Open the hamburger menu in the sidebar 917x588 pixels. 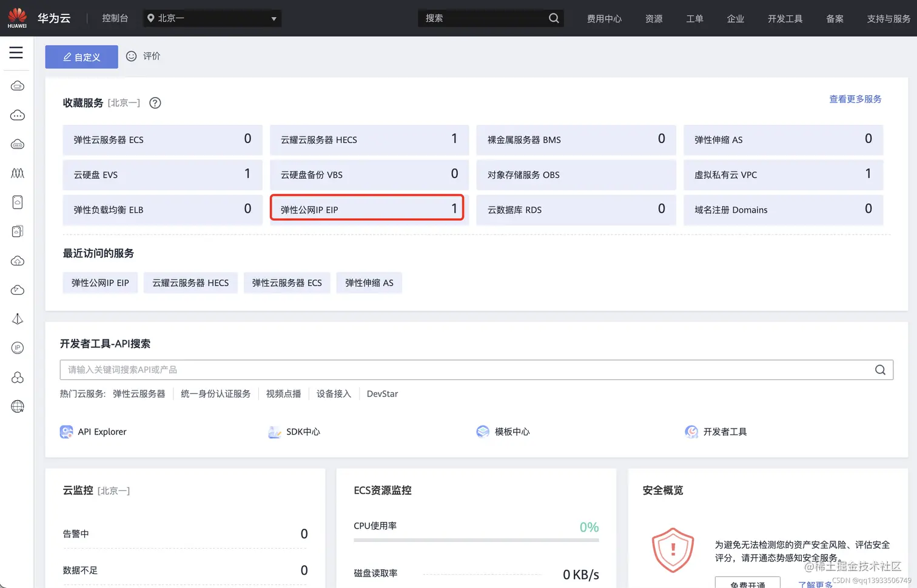[x=16, y=53]
